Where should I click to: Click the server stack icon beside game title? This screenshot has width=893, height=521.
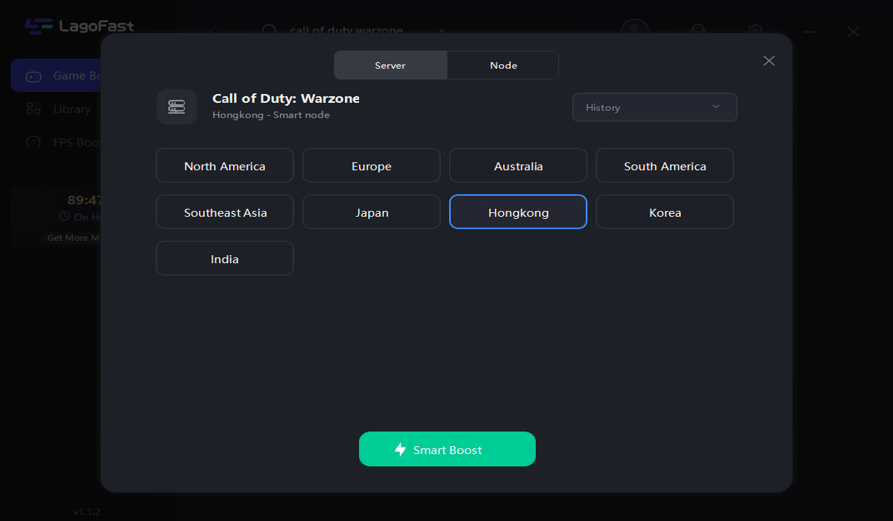176,107
